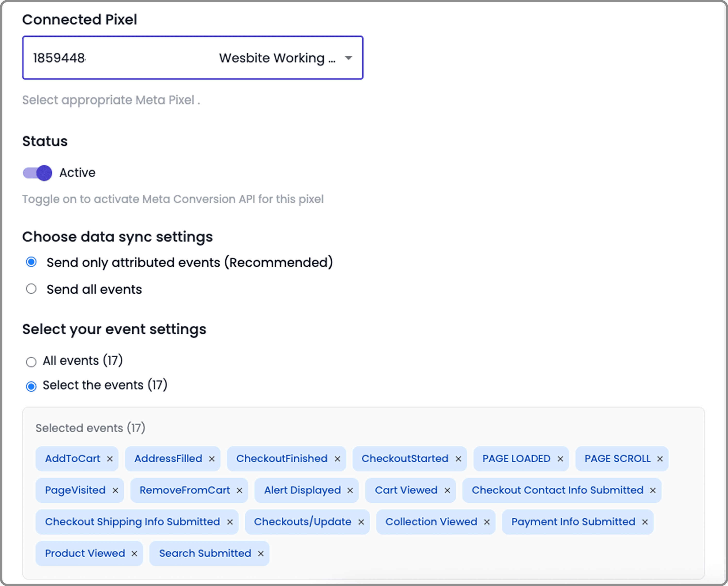
Task: Remove the Collection Viewed event tag
Action: pyautogui.click(x=487, y=522)
